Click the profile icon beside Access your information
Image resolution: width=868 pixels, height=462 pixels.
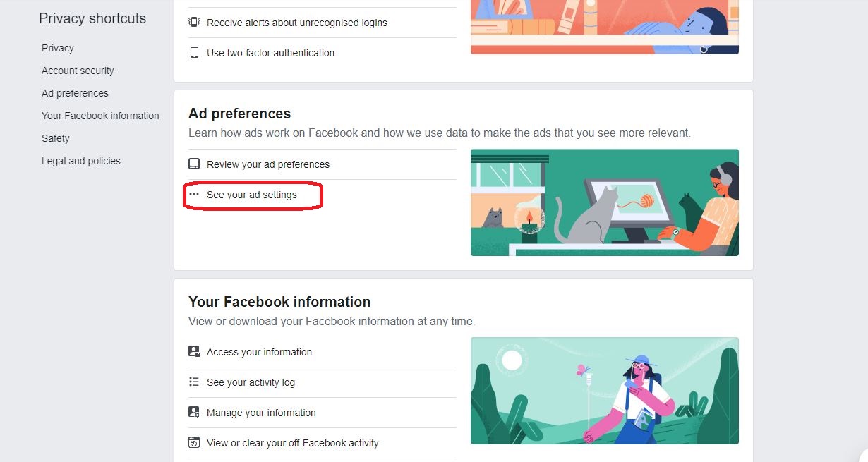194,352
